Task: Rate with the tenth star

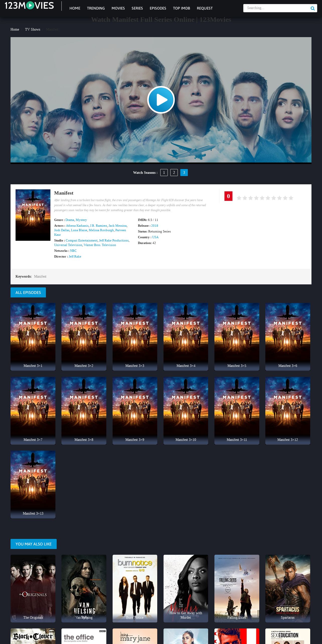Action: [291, 198]
